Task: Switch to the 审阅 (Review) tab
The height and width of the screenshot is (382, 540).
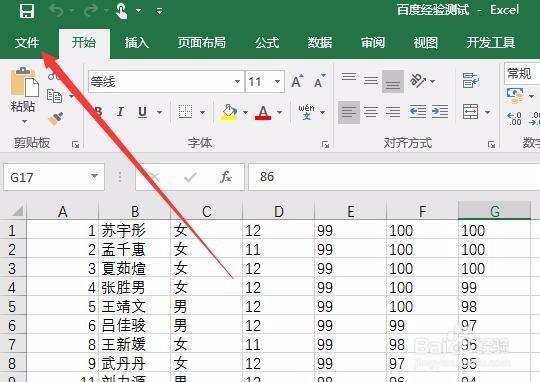Action: point(373,43)
